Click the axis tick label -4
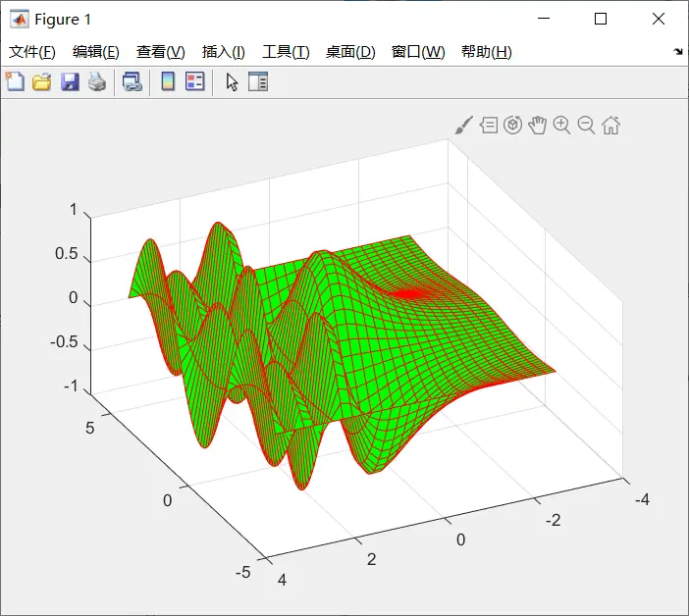Screen dimensions: 689x616 643,499
